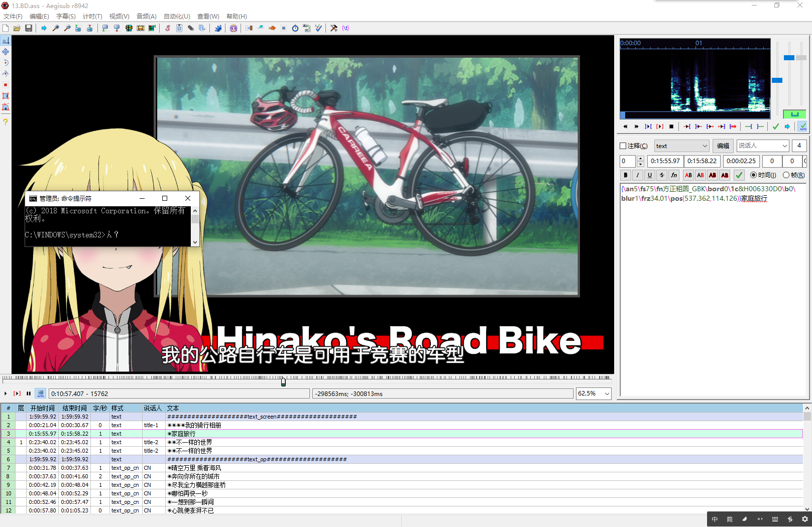Screen dimensions: 812x527
Task: Open the Styles Manager (pink S icon)
Action: (x=168, y=28)
